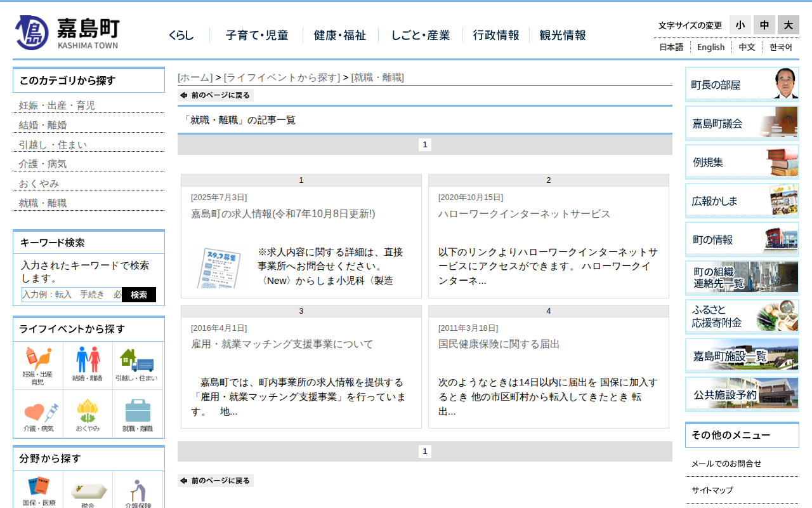Image resolution: width=812 pixels, height=508 pixels.
Task: Select 介護・病気 in the category sidebar
Action: tap(43, 164)
